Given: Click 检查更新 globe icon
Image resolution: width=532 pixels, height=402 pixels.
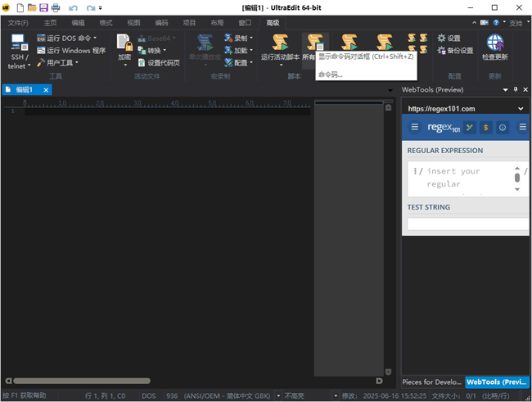Looking at the screenshot, I should [x=494, y=47].
